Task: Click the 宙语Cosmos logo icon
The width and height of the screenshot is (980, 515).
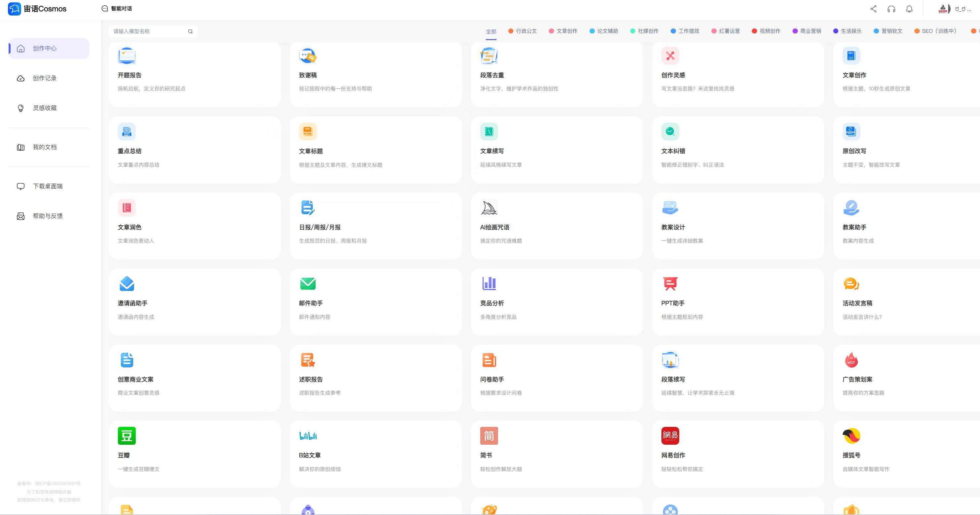Action: pos(15,9)
